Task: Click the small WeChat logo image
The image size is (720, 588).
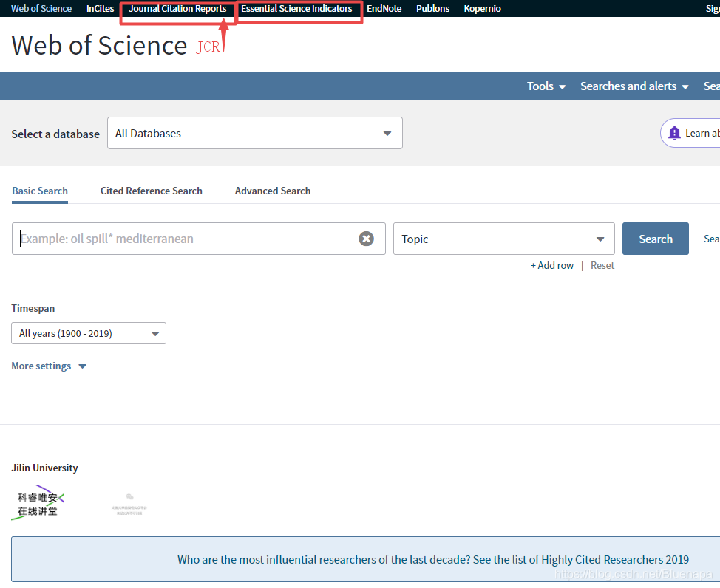Action: pos(129,504)
